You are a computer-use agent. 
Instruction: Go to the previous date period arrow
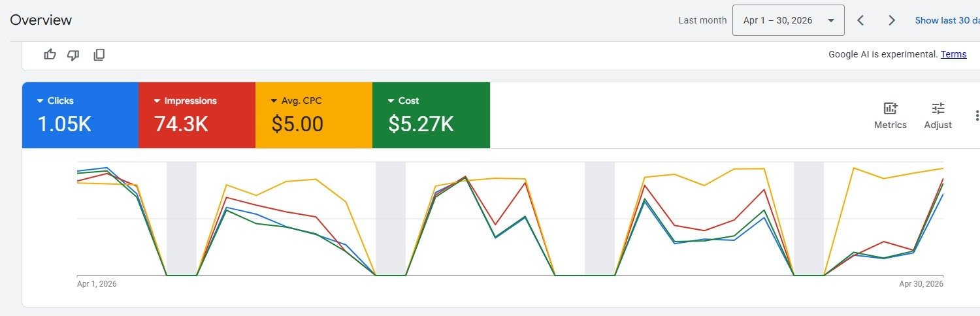point(860,20)
